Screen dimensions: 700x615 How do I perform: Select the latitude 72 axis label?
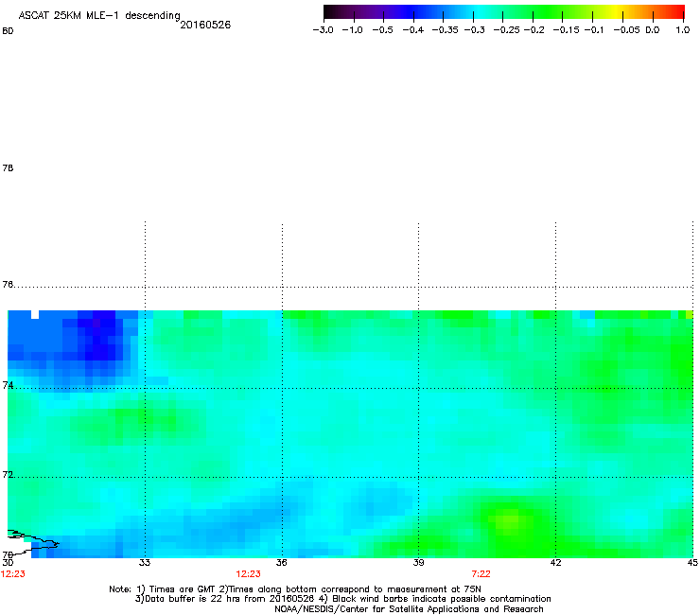click(8, 474)
